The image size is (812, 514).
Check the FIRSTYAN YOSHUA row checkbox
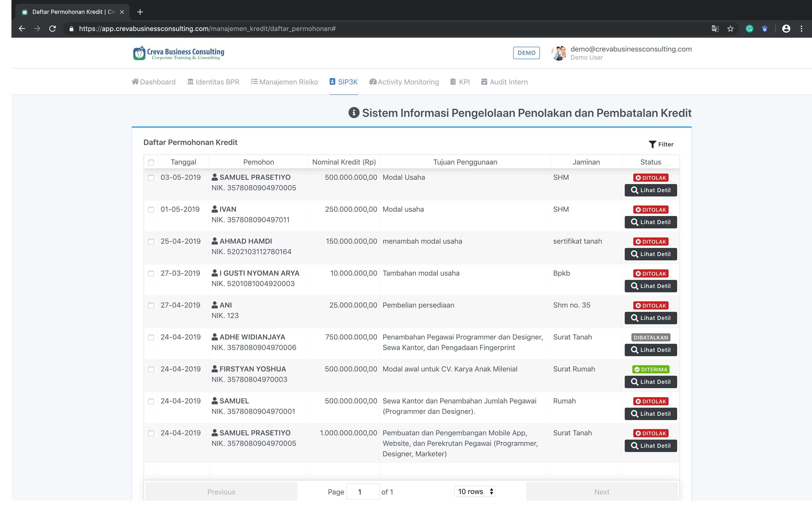(151, 370)
